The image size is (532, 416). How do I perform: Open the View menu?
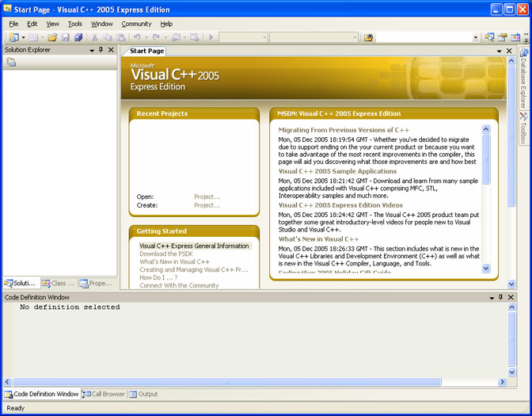[52, 24]
